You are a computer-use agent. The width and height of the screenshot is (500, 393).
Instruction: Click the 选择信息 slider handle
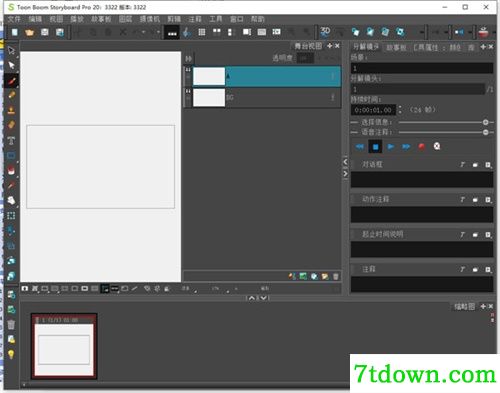click(485, 122)
